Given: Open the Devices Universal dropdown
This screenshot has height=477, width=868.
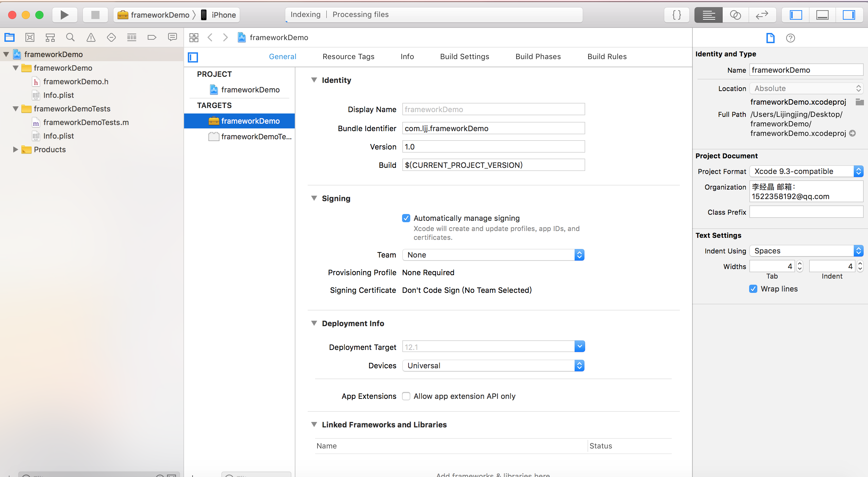Looking at the screenshot, I should click(x=493, y=366).
